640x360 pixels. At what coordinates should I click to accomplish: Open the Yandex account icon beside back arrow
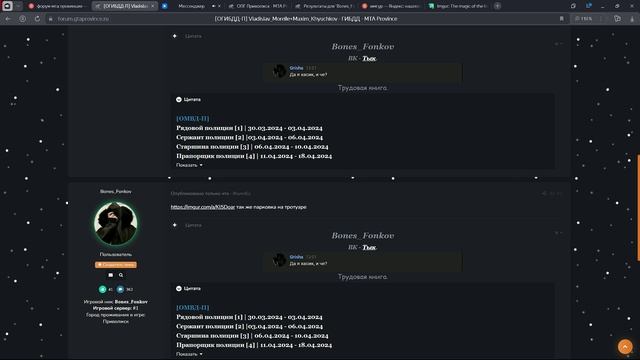coord(22,19)
